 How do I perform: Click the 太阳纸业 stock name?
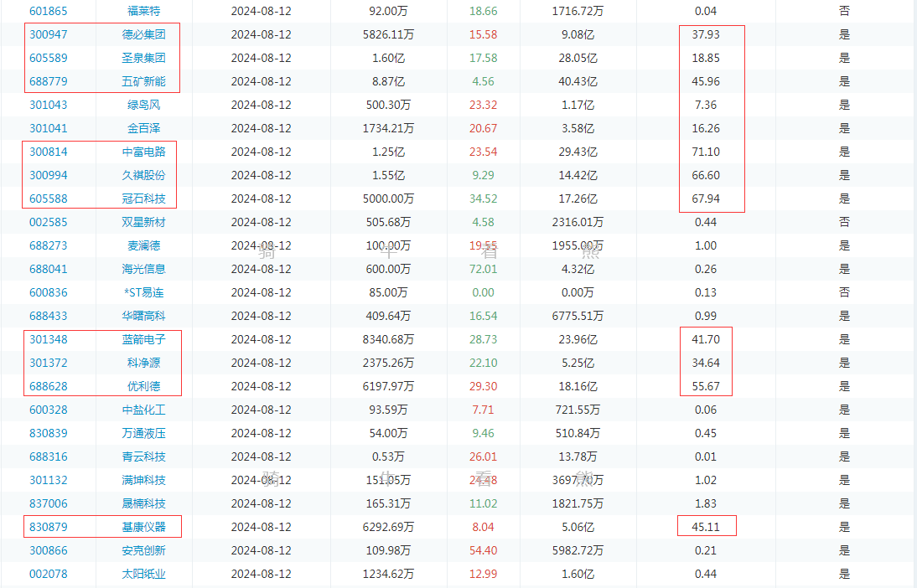coord(144,574)
